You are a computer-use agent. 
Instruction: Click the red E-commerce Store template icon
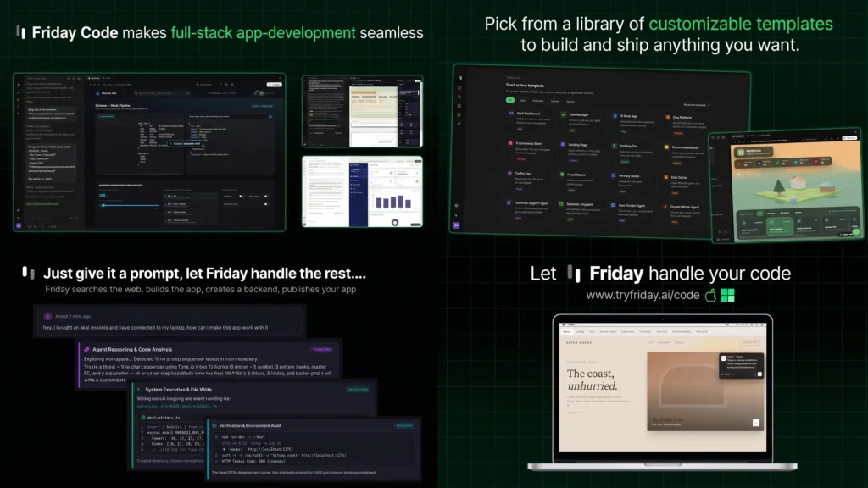[x=510, y=143]
